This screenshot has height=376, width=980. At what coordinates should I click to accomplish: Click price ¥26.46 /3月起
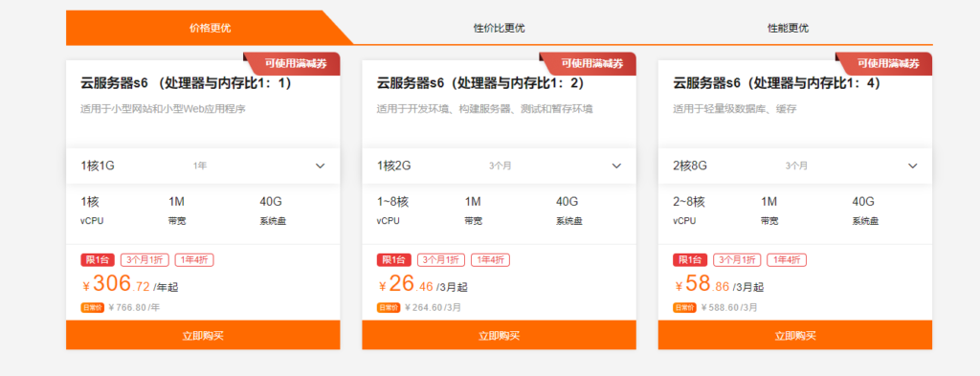422,285
